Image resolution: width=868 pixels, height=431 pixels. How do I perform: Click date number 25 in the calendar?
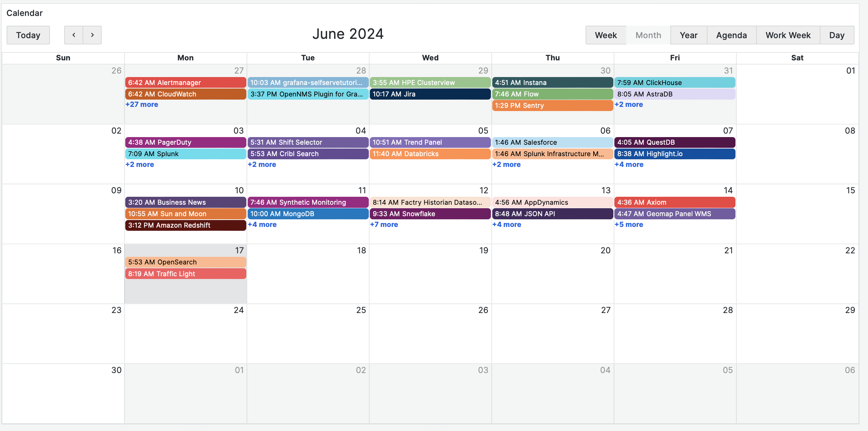coord(361,310)
